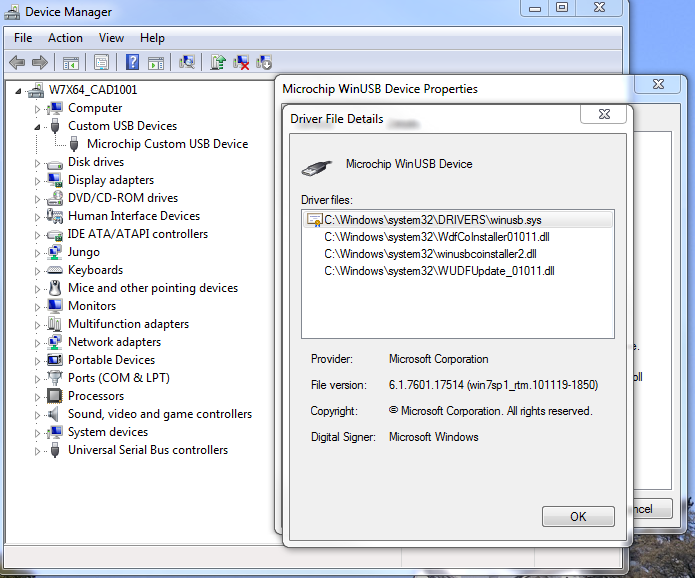Click certificate icon beside winusb.sys
The image size is (695, 578).
[x=314, y=220]
